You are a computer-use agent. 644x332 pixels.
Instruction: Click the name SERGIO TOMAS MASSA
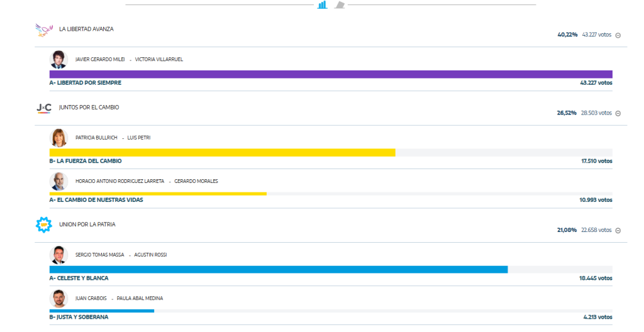pyautogui.click(x=99, y=255)
